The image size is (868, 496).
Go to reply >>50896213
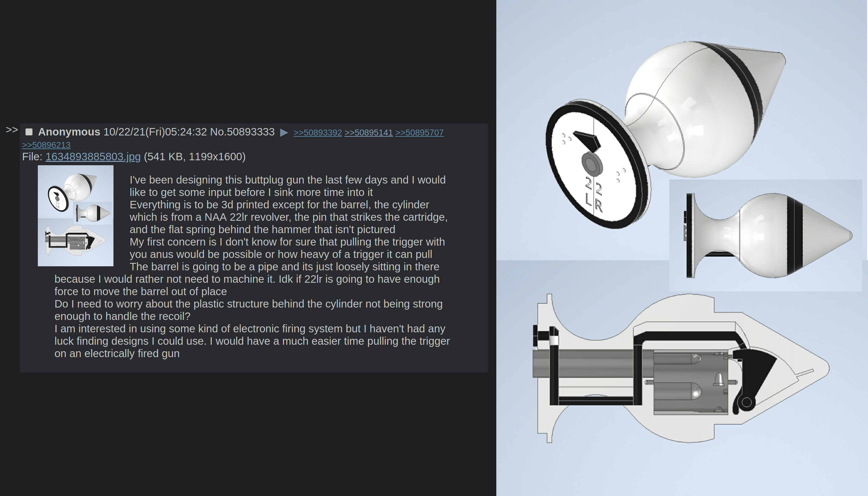click(46, 145)
